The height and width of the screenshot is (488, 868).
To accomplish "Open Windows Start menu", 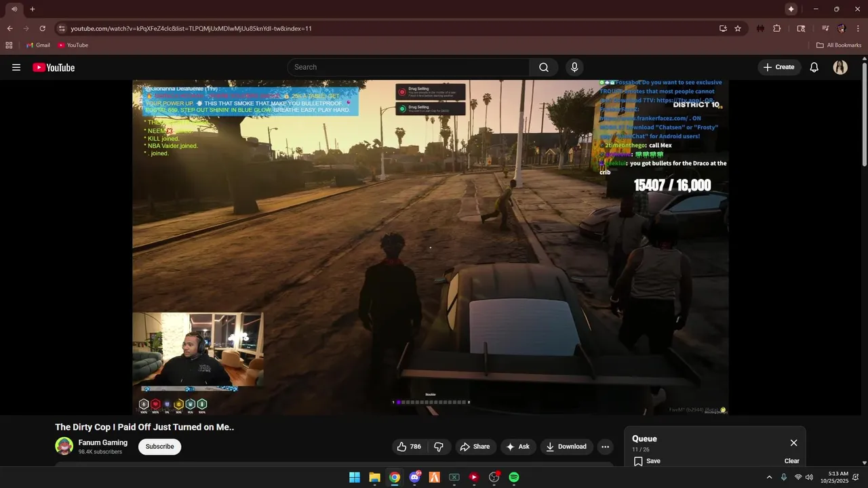I will tap(355, 477).
